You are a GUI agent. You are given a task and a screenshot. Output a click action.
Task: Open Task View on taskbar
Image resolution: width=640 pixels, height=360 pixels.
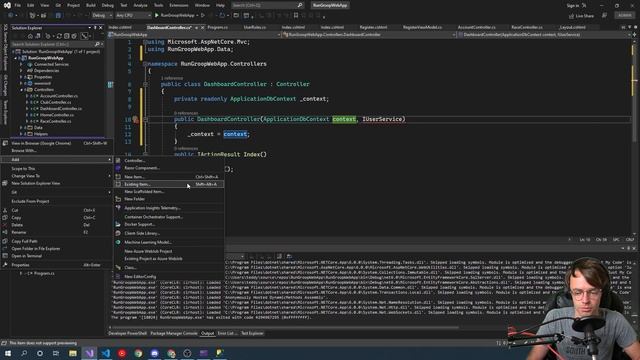coord(56,353)
